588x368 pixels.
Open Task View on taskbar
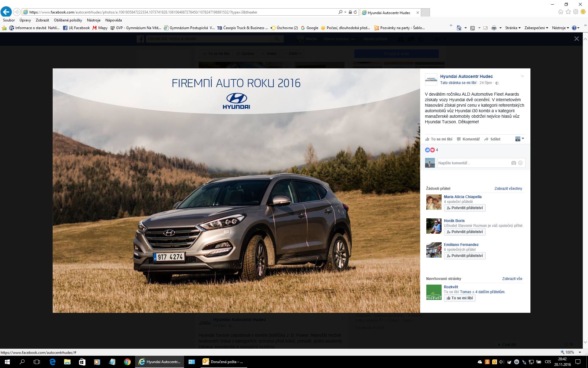point(37,362)
